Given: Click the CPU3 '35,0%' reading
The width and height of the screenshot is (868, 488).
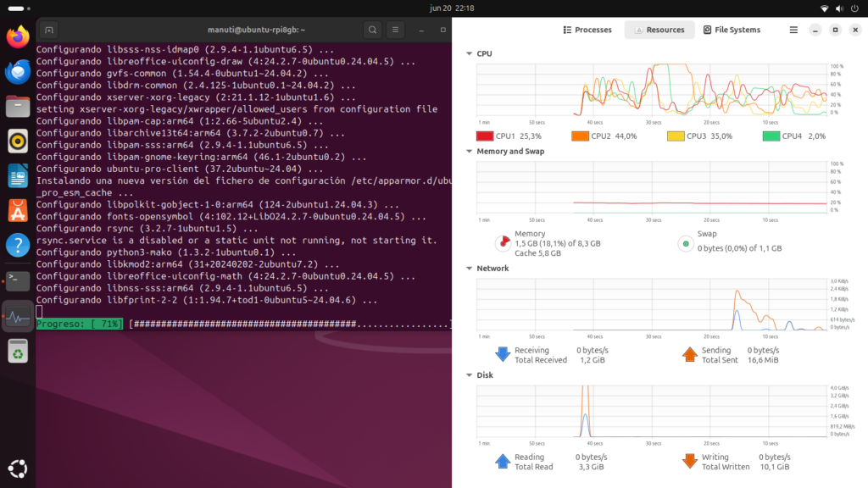Looking at the screenshot, I should [x=721, y=136].
